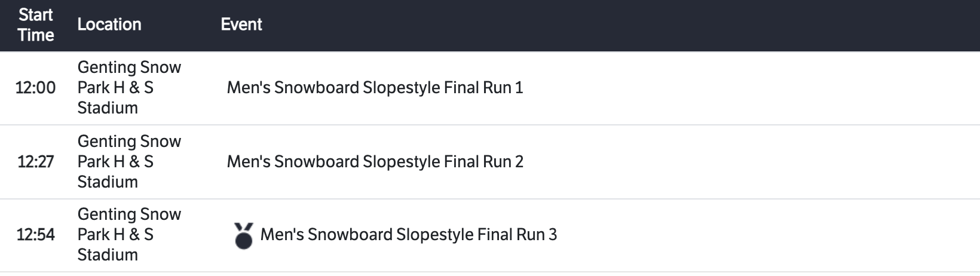Click the Event column header
The height and width of the screenshot is (276, 980).
pyautogui.click(x=241, y=24)
